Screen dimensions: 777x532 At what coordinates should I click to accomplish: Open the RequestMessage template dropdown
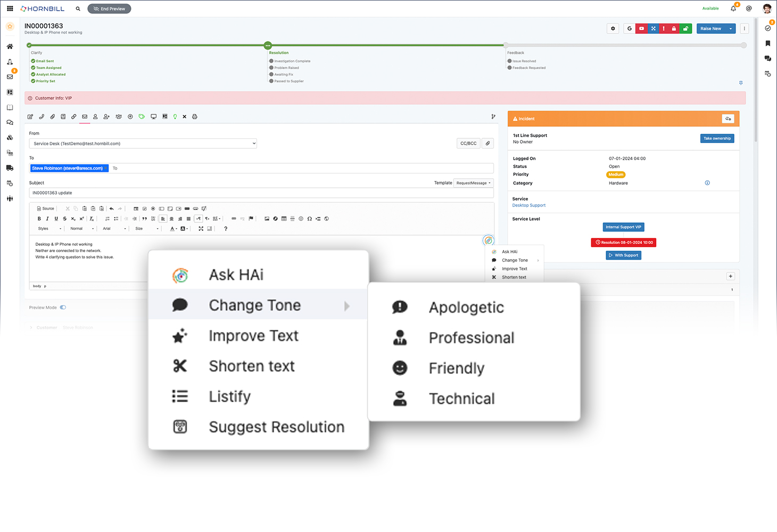[473, 182]
